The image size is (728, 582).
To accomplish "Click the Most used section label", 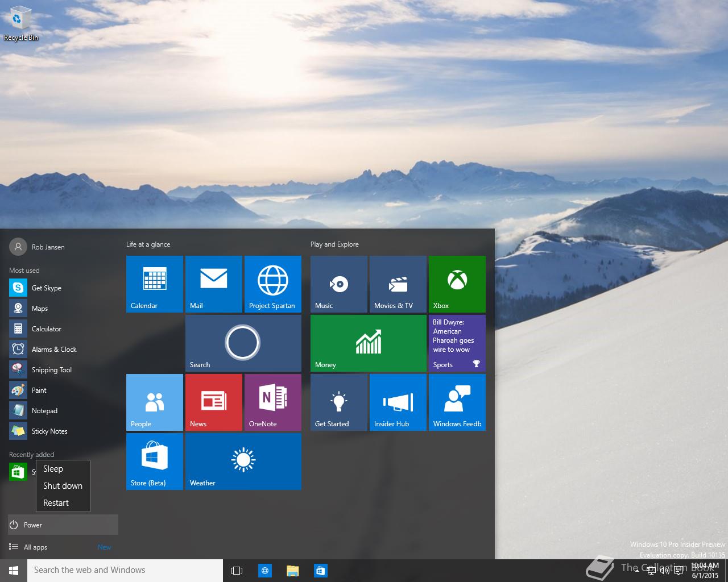I will click(x=24, y=271).
